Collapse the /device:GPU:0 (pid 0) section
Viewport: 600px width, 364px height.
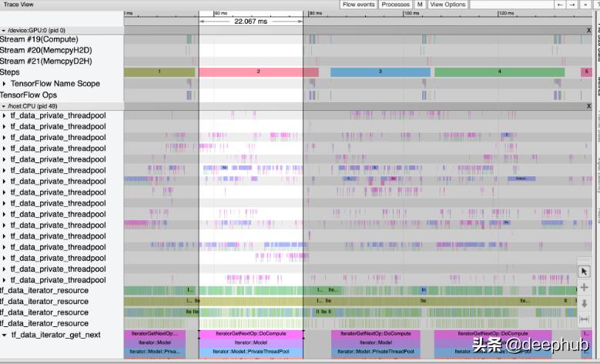tap(3, 30)
